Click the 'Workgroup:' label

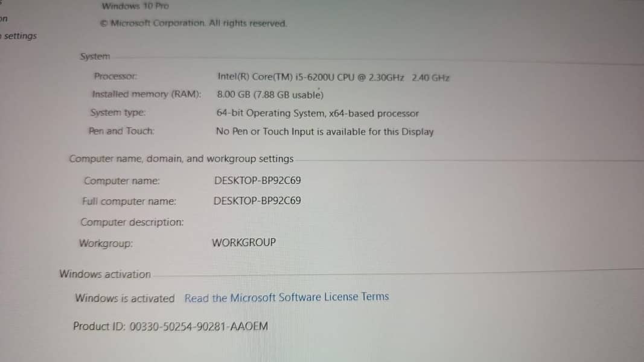106,243
